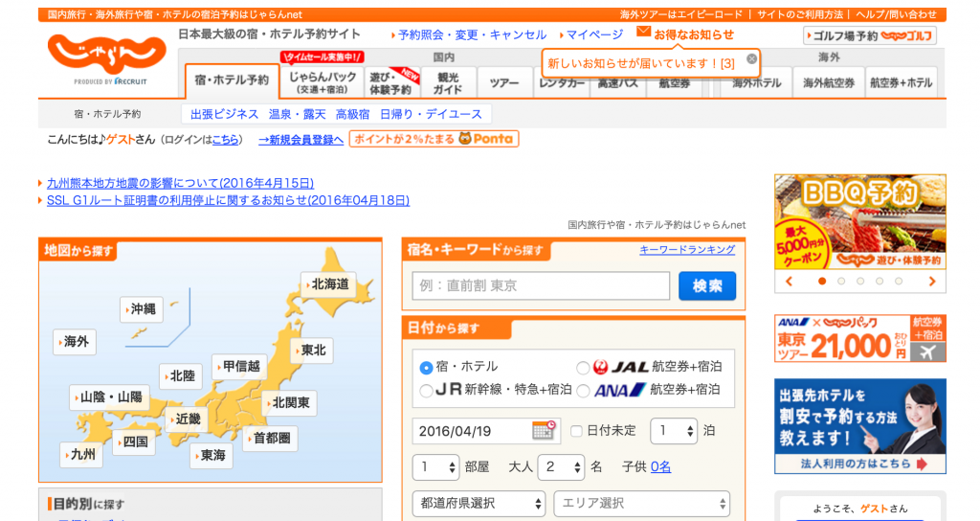Open the 都道府県選択 dropdown

(x=479, y=503)
